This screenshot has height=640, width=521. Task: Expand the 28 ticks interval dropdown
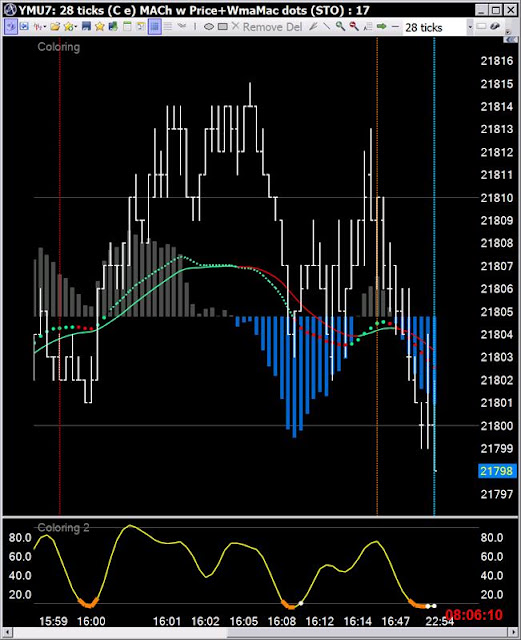point(470,27)
